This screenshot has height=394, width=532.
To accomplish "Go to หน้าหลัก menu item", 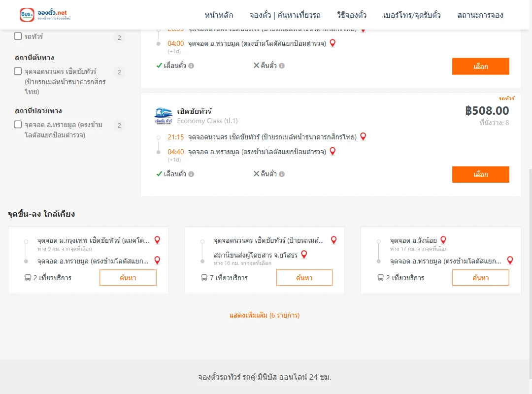I will [219, 15].
